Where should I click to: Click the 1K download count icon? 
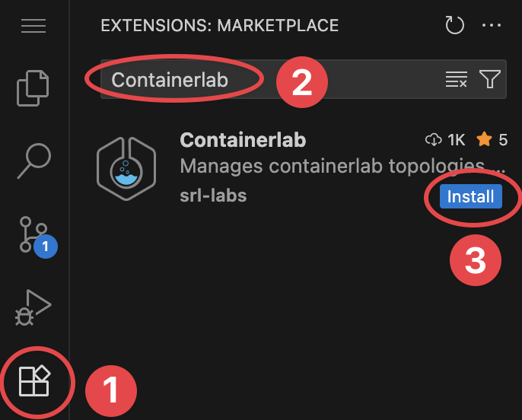pos(434,140)
